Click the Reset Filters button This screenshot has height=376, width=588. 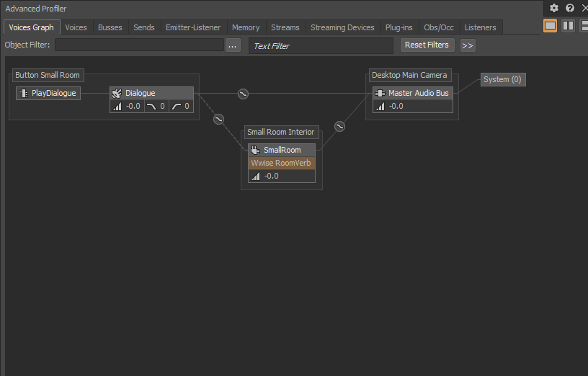427,45
